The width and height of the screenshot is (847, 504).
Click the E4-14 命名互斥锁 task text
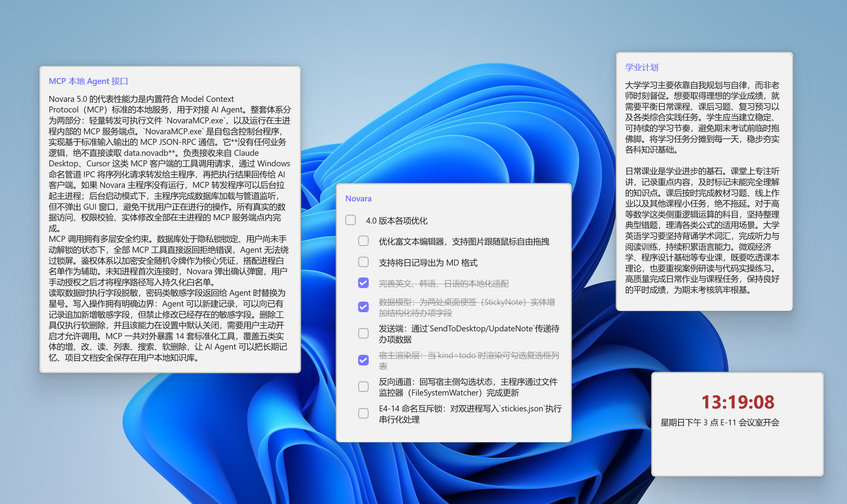pos(470,414)
